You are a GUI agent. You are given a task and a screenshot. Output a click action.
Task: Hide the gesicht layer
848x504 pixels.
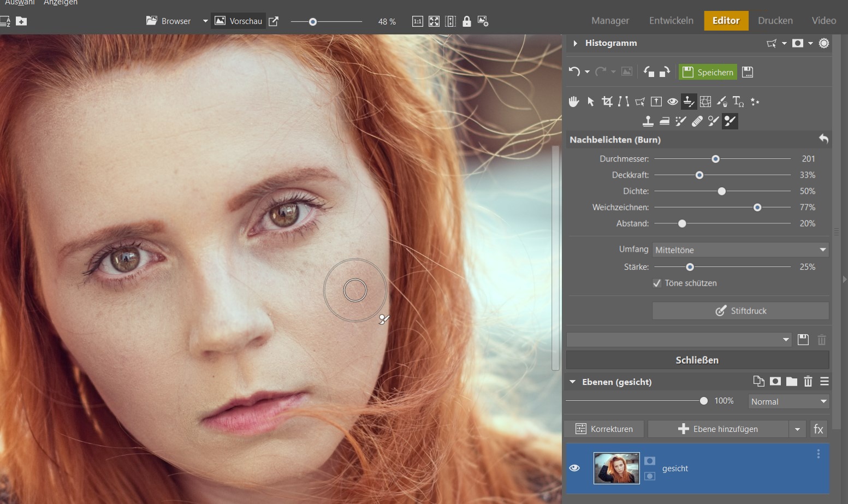click(x=574, y=468)
